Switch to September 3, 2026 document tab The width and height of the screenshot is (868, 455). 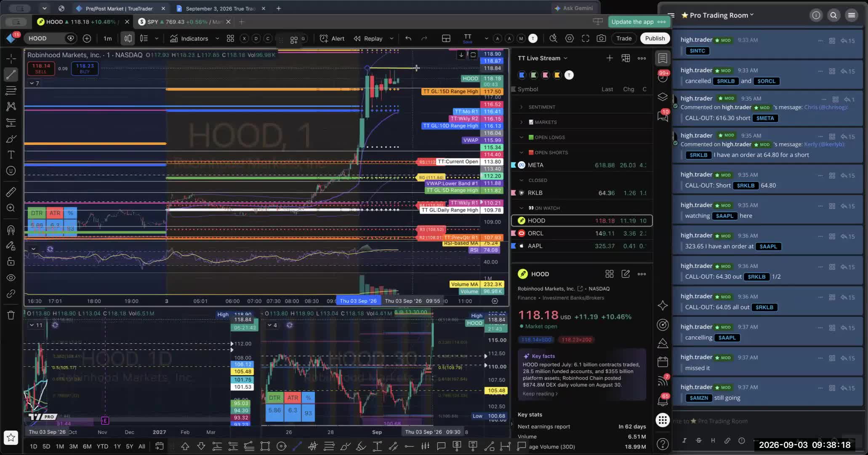[x=221, y=8]
